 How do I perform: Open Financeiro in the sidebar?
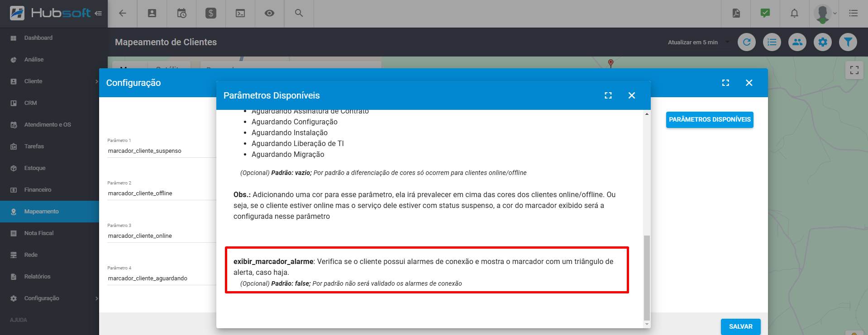click(x=38, y=190)
